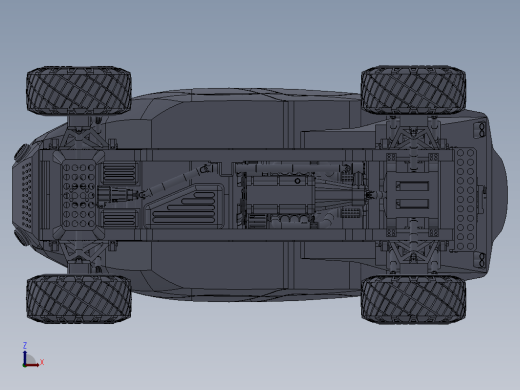Click the XZ axis triad indicator
The height and width of the screenshot is (390, 520).
(33, 355)
